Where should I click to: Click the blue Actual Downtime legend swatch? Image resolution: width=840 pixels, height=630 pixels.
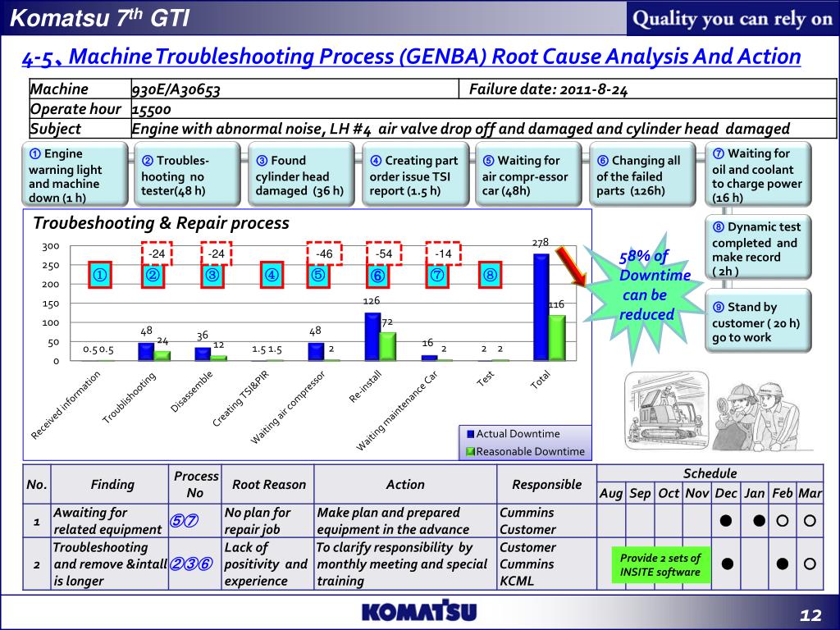[470, 434]
